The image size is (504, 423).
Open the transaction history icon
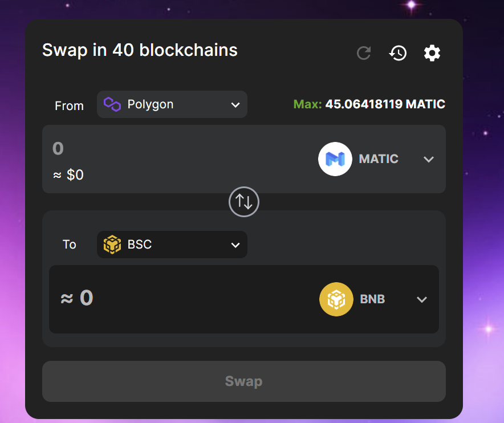click(398, 53)
